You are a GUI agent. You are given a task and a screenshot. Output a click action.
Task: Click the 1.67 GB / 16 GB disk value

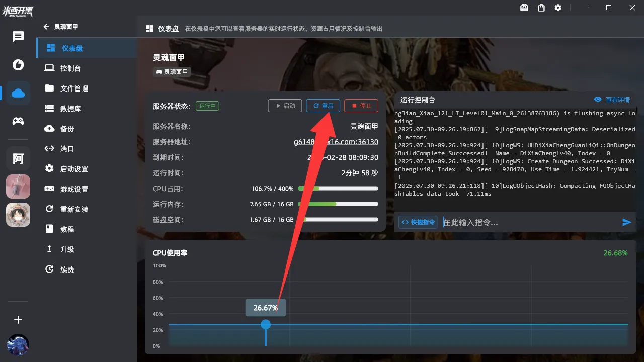pos(272,220)
